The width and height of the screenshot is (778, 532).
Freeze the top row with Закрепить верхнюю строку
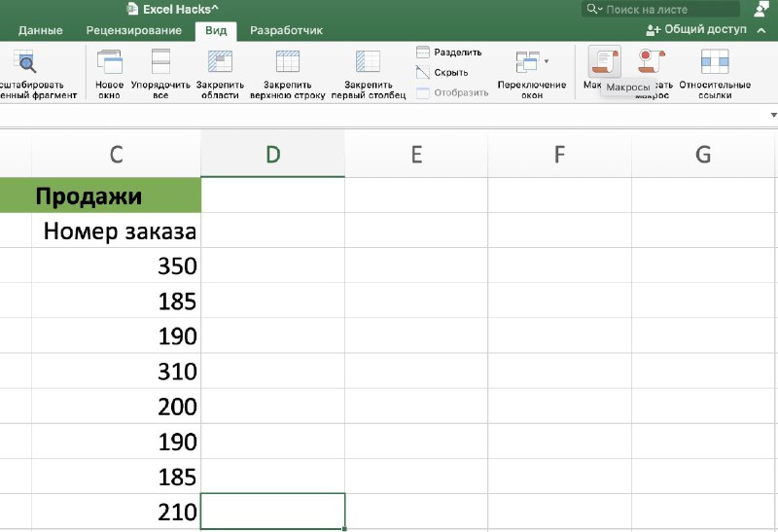coord(287,74)
